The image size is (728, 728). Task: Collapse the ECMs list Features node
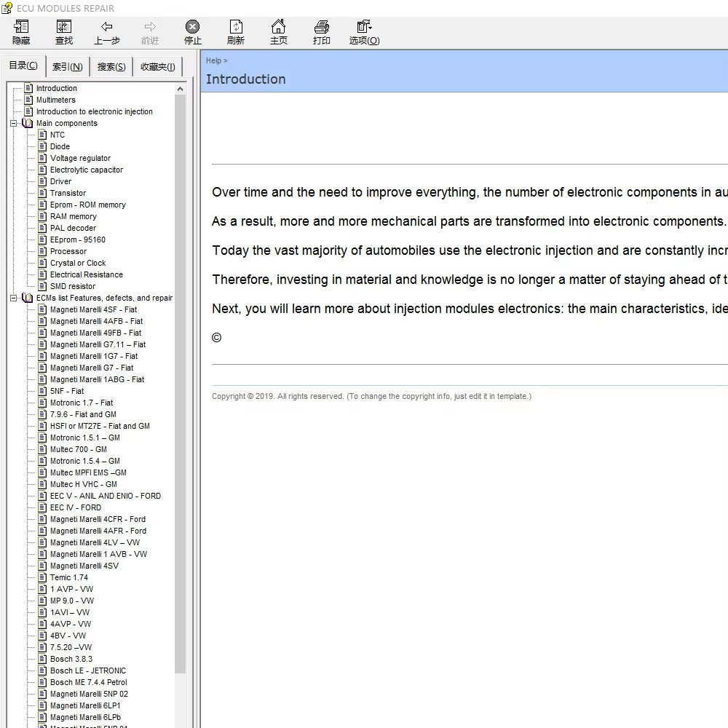coord(13,298)
